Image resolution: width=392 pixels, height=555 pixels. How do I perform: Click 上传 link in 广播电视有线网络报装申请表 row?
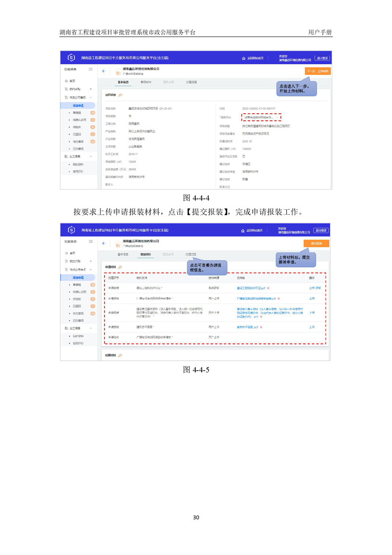(312, 298)
